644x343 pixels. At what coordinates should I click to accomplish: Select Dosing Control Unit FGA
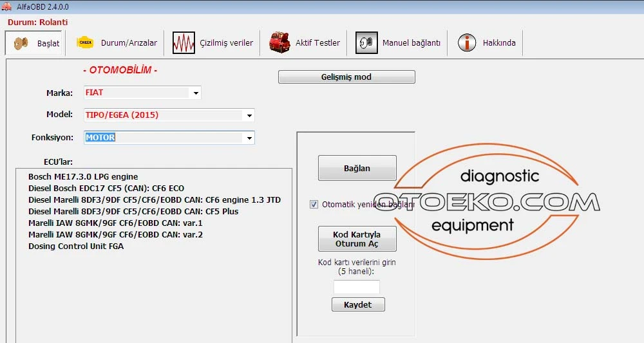pos(76,246)
